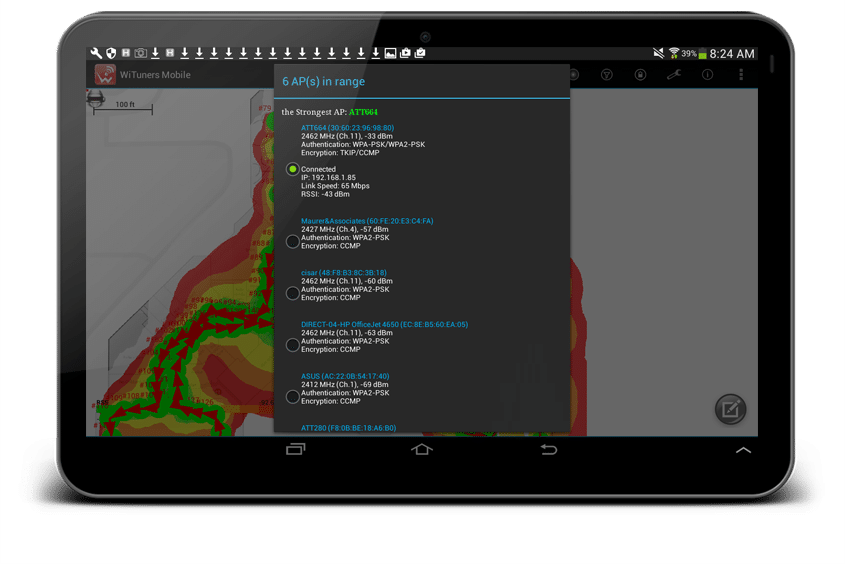Open the wrench settings tool in action bar

(674, 74)
